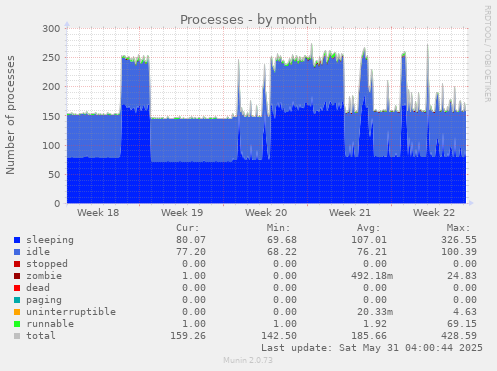This screenshot has width=497, height=371.
Task: Click the 'total' legend label
Action: pyautogui.click(x=41, y=336)
